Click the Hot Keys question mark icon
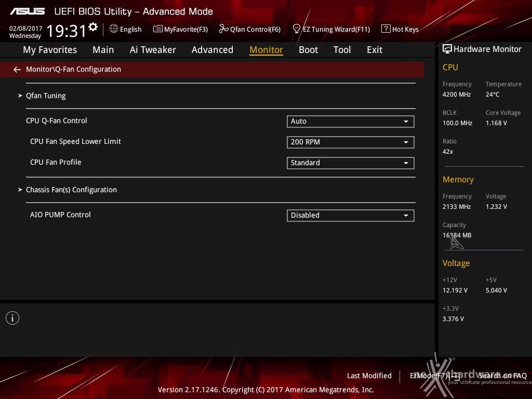 pos(386,29)
